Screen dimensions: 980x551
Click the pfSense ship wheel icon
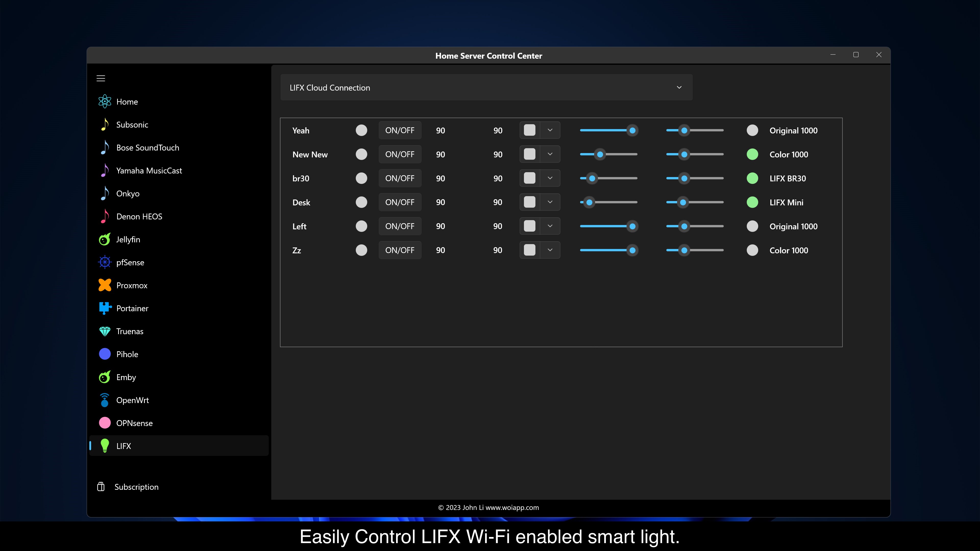pos(105,262)
